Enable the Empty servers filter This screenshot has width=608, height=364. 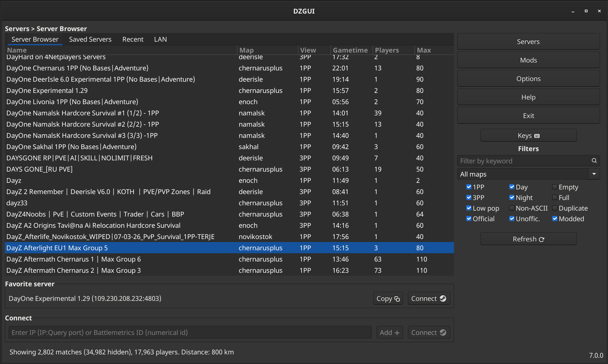pyautogui.click(x=555, y=187)
